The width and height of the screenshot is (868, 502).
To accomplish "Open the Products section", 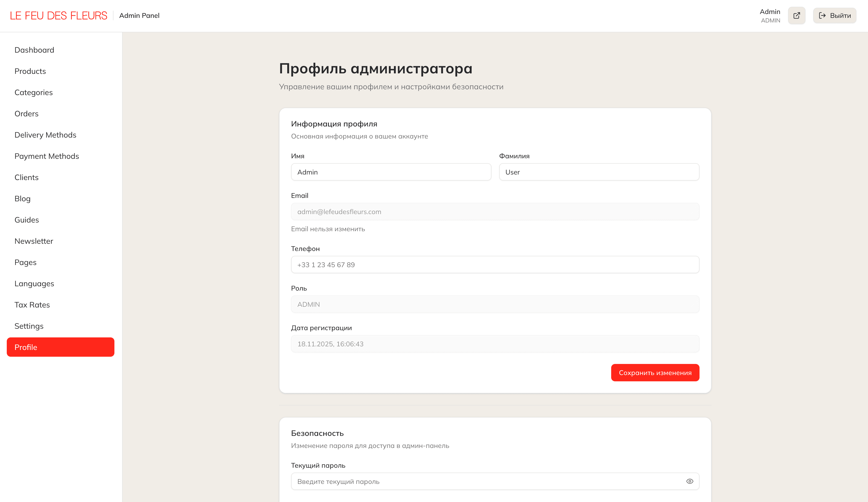I will pyautogui.click(x=30, y=71).
